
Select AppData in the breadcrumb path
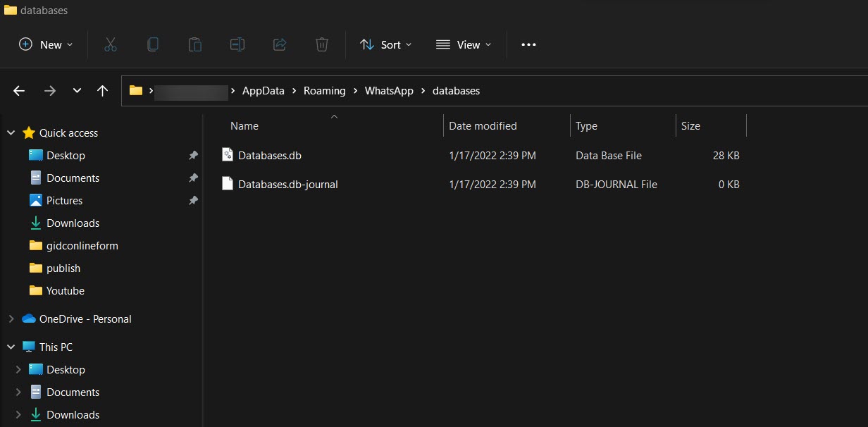point(263,91)
